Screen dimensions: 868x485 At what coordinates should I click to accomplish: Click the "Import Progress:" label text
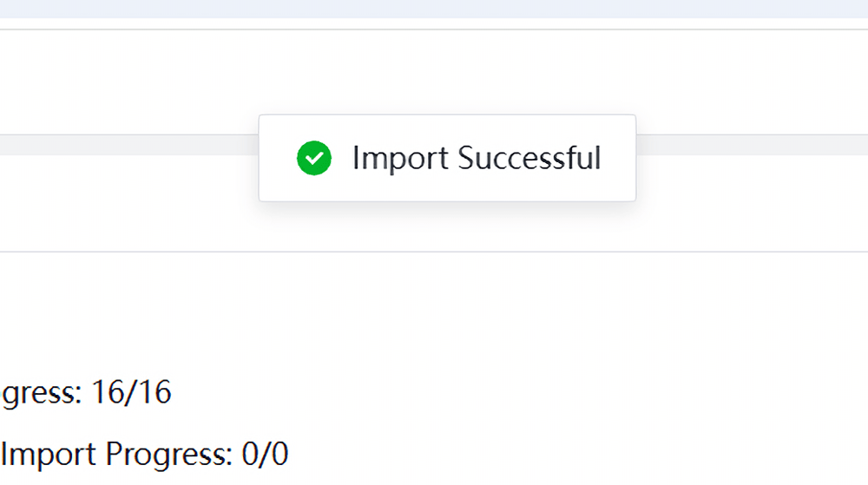(117, 456)
